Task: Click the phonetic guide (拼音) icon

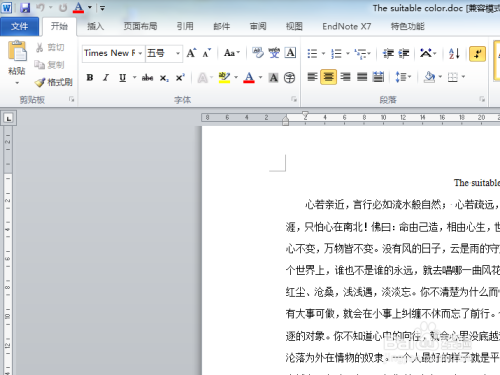Action: pyautogui.click(x=274, y=53)
